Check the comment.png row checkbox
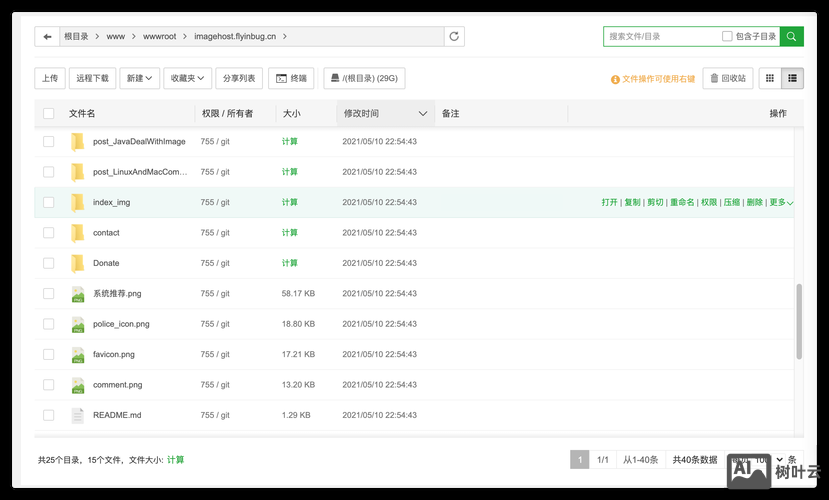The height and width of the screenshot is (500, 829). [49, 385]
